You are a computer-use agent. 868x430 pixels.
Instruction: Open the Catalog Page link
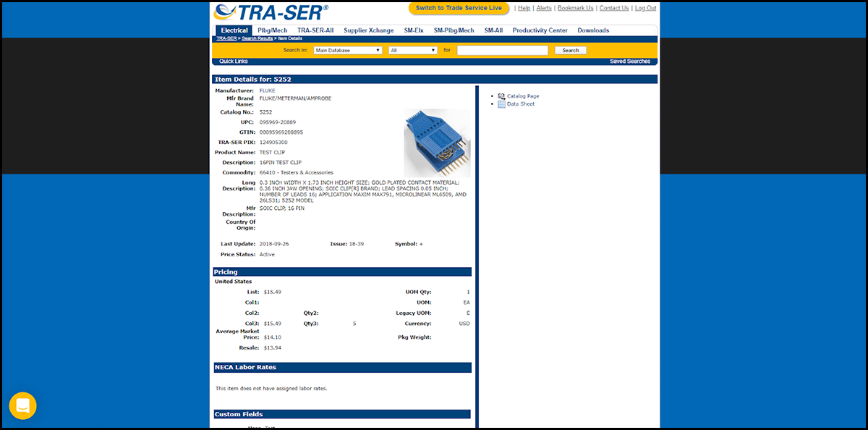pos(523,96)
